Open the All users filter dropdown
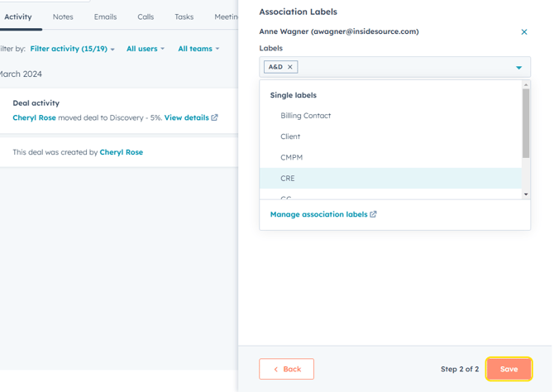This screenshot has width=554, height=392. click(145, 49)
